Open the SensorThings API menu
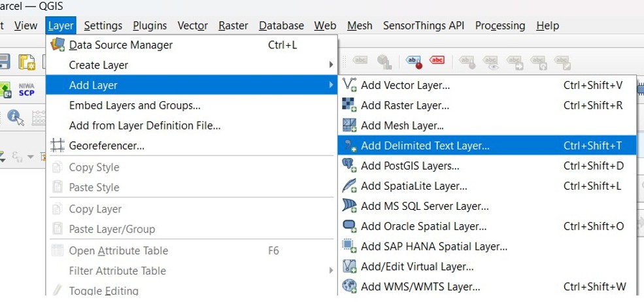Screen dimensions: 644x302 pos(424,25)
